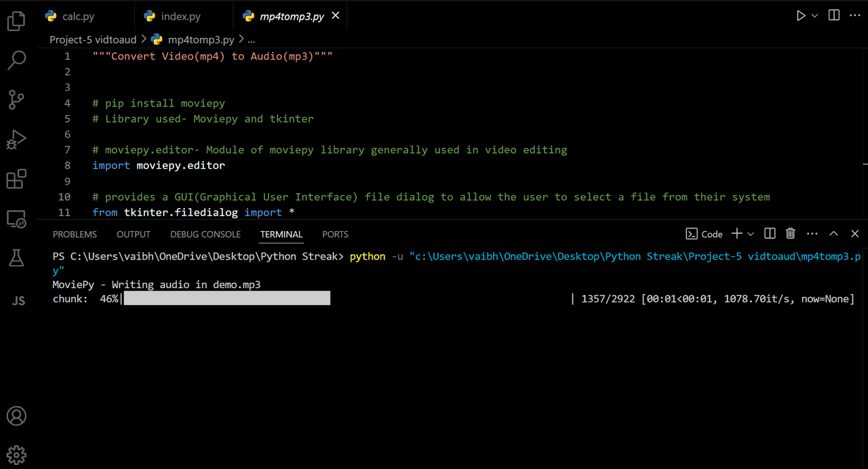Run the Python file with play button
The image size is (868, 469).
(x=801, y=16)
